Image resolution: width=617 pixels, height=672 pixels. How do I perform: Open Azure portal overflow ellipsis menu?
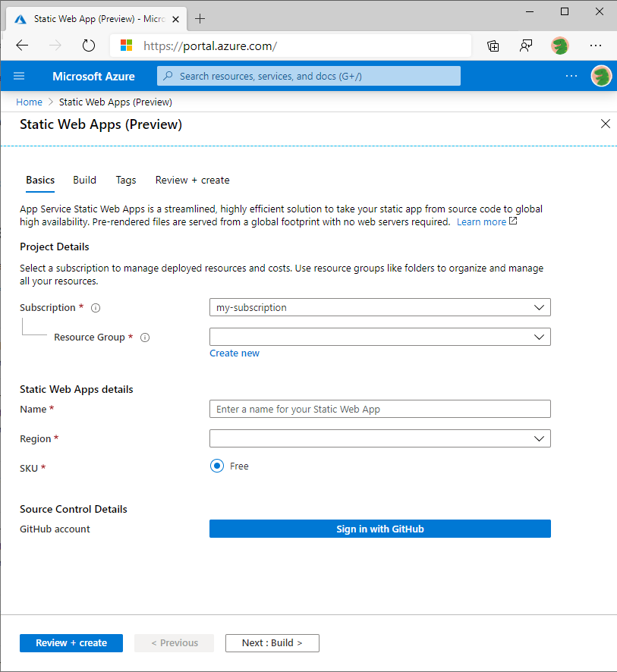571,76
